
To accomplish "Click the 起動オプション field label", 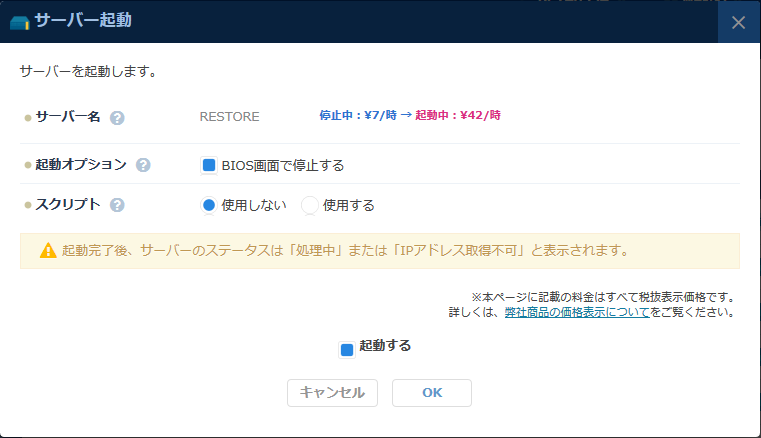I will tap(81, 164).
